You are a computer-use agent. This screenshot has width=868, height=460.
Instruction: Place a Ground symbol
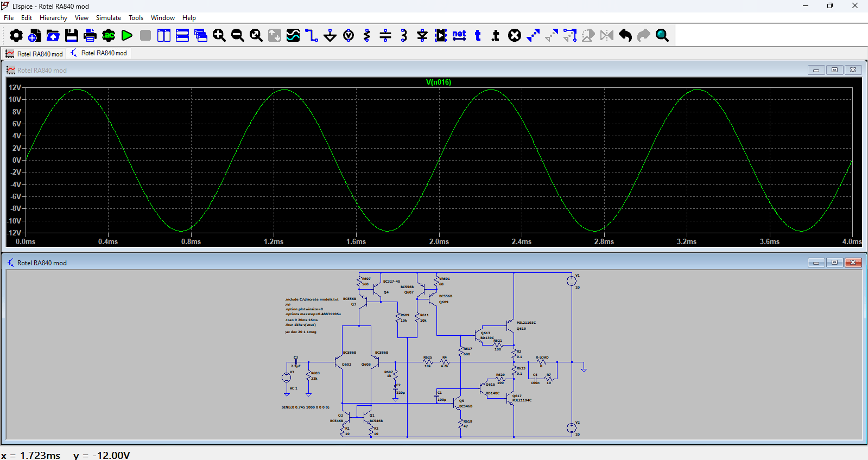coord(330,35)
